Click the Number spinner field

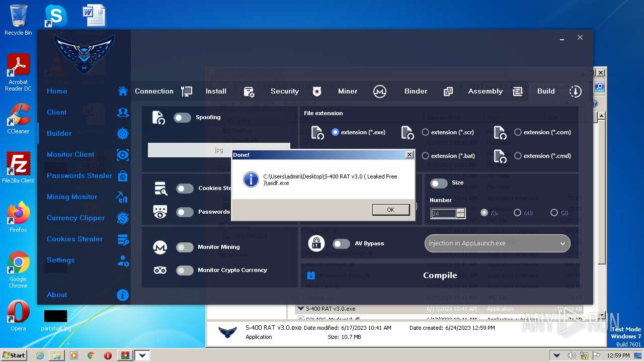click(x=447, y=213)
